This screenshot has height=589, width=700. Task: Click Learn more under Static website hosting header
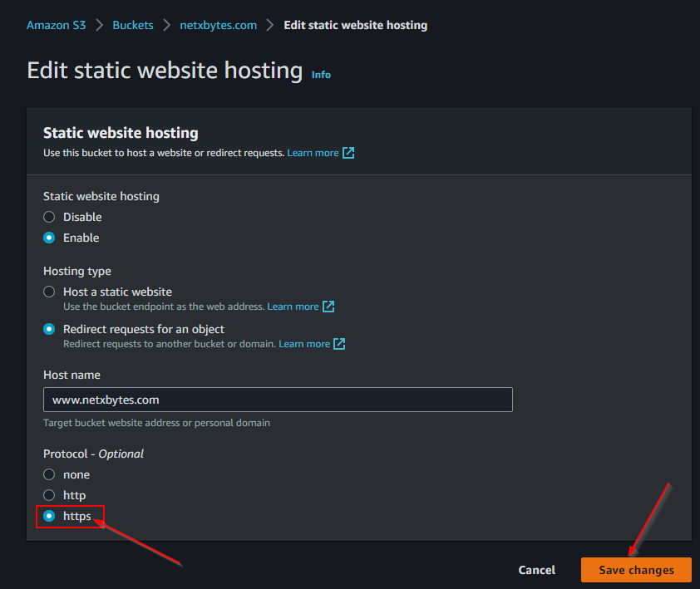313,153
